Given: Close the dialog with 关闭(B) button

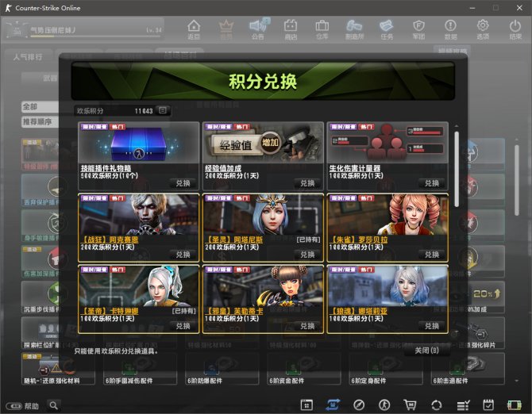Looking at the screenshot, I should point(427,351).
